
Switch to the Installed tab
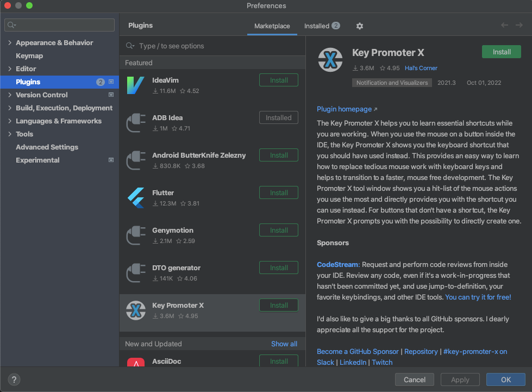[x=317, y=26]
